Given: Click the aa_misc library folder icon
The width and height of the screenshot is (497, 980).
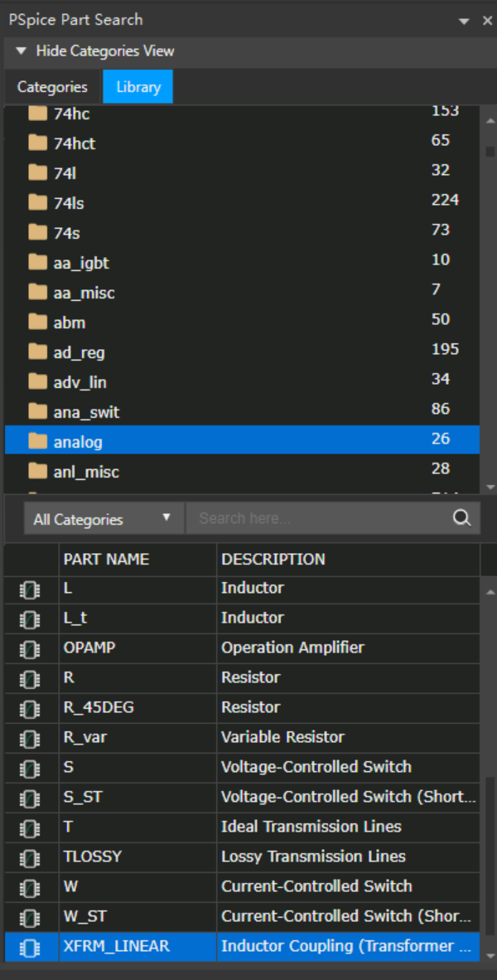Looking at the screenshot, I should [x=38, y=292].
